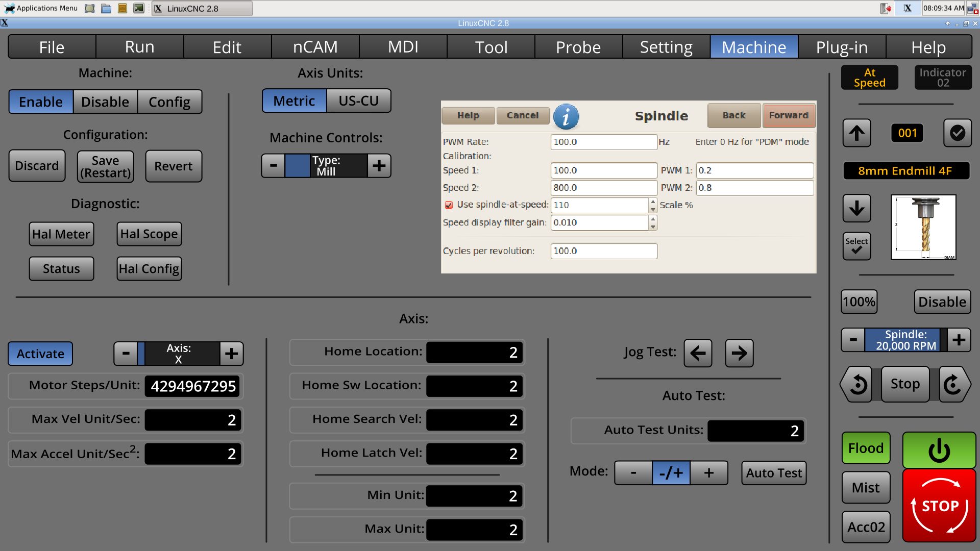This screenshot has height=551, width=980.
Task: Click the Home Search Vel value
Action: [474, 420]
